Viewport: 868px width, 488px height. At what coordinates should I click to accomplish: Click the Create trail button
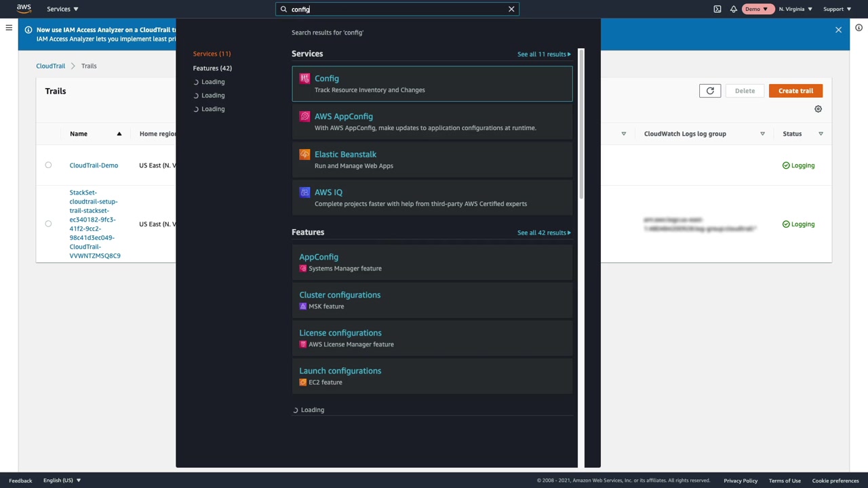(x=795, y=91)
